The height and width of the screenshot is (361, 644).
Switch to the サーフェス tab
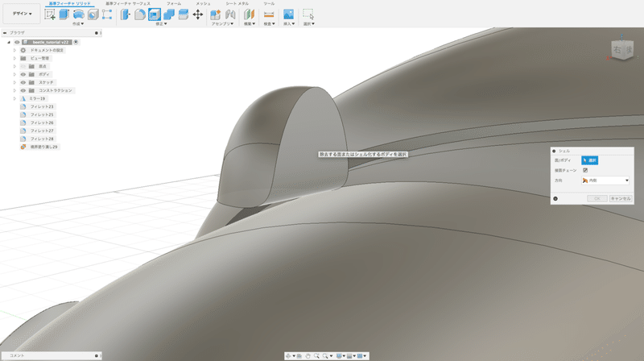(128, 3)
